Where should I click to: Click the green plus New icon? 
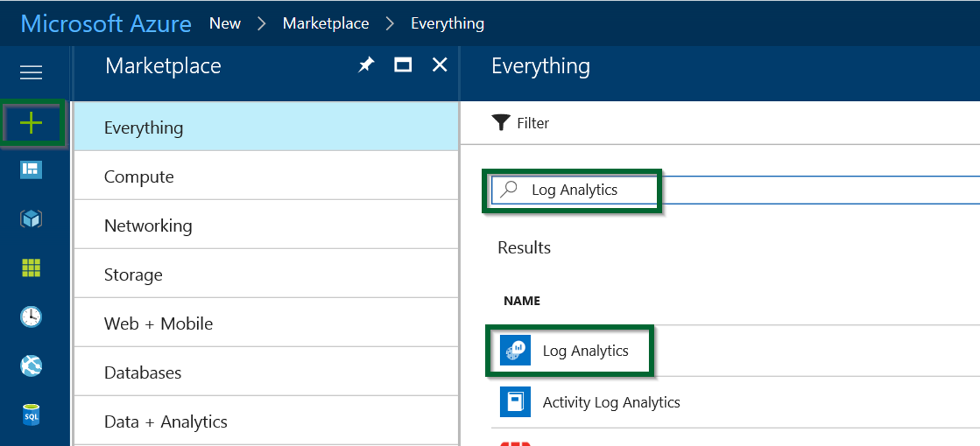31,123
